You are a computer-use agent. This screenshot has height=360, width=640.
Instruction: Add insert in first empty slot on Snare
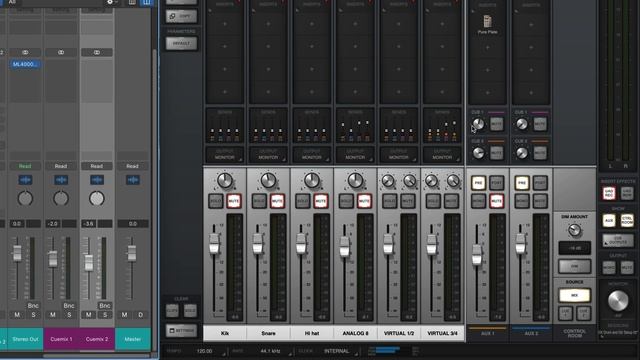(x=268, y=24)
